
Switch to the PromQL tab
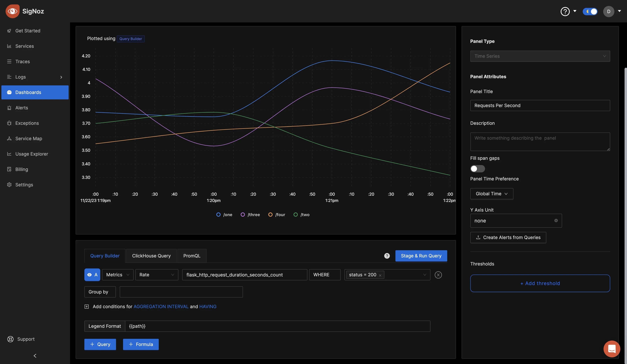[191, 255]
